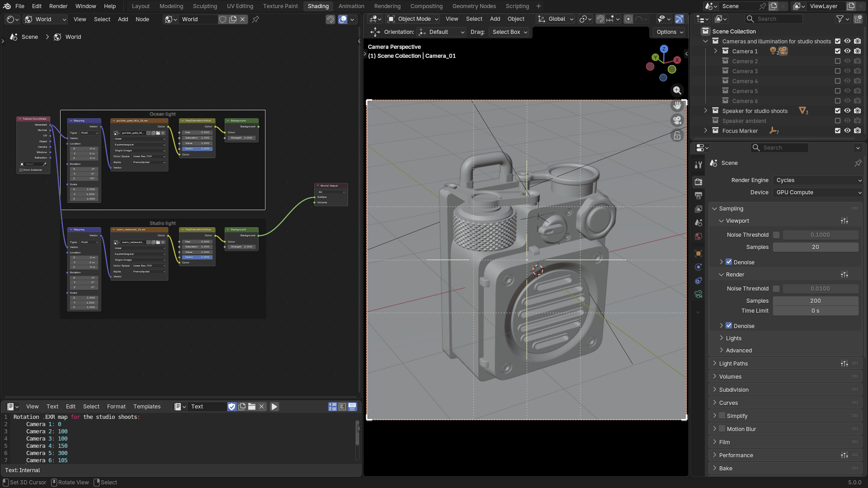Image resolution: width=868 pixels, height=488 pixels.
Task: Click the pan hand viewport gizmo
Action: (677, 105)
